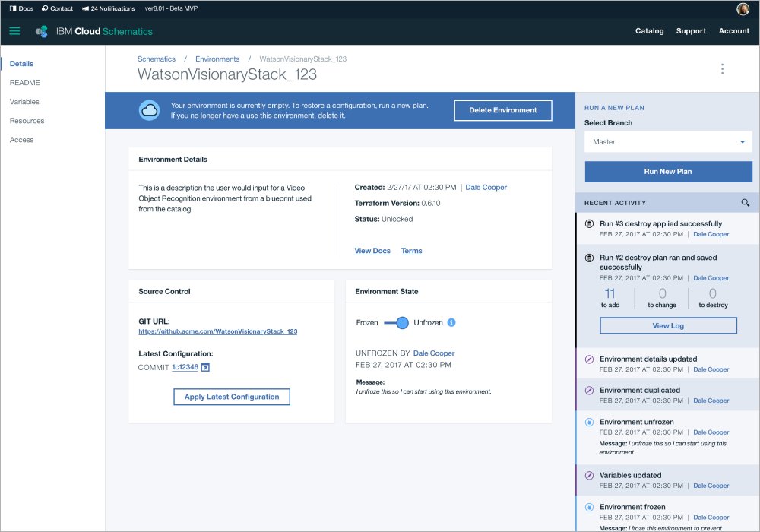
Task: Click 'Environment details updated' activity text
Action: point(648,359)
